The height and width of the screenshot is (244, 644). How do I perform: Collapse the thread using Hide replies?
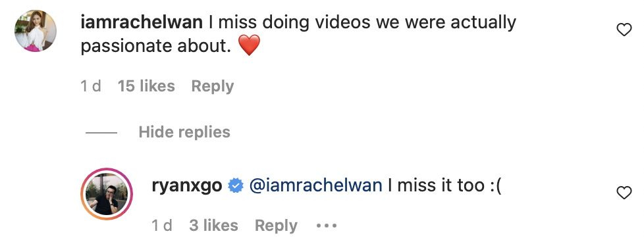[x=184, y=132]
